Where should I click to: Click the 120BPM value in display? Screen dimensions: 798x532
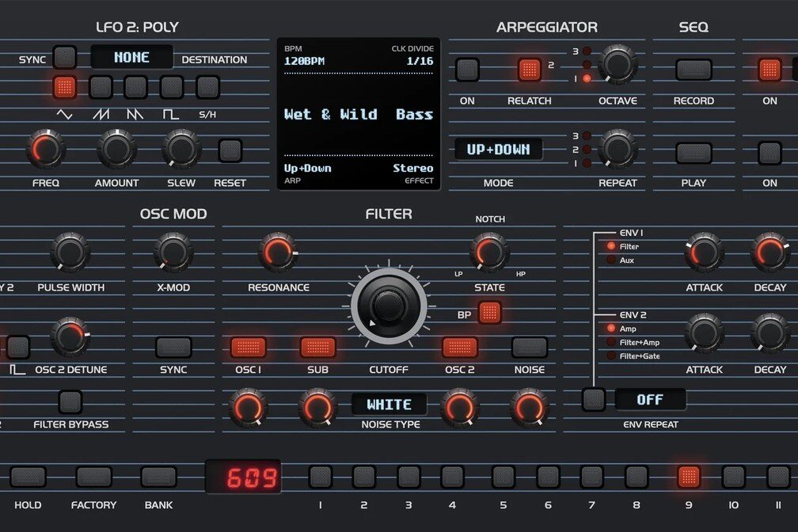point(304,61)
